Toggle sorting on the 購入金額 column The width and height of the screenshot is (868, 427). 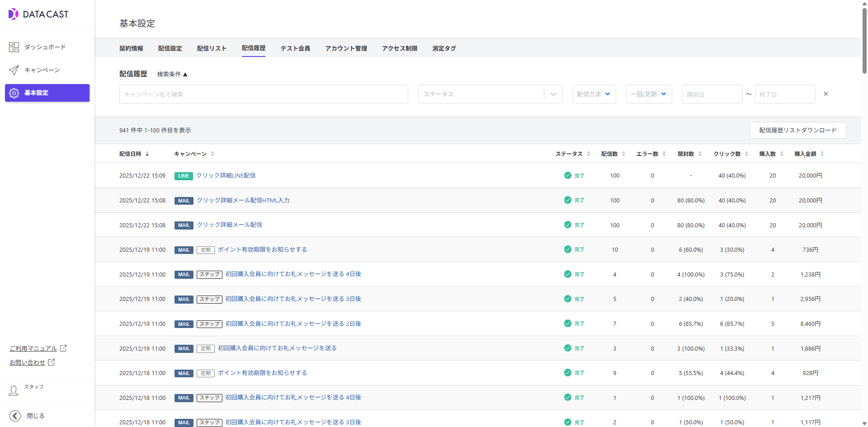click(x=822, y=154)
